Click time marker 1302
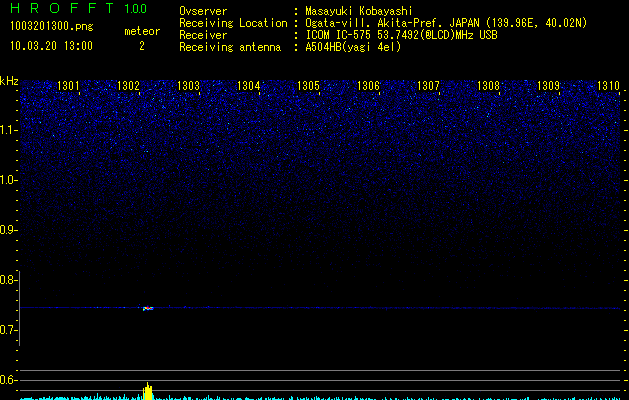 tap(128, 86)
